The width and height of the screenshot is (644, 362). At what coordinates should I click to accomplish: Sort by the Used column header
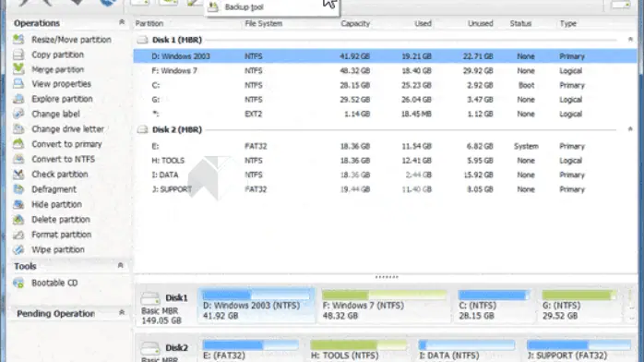[423, 23]
